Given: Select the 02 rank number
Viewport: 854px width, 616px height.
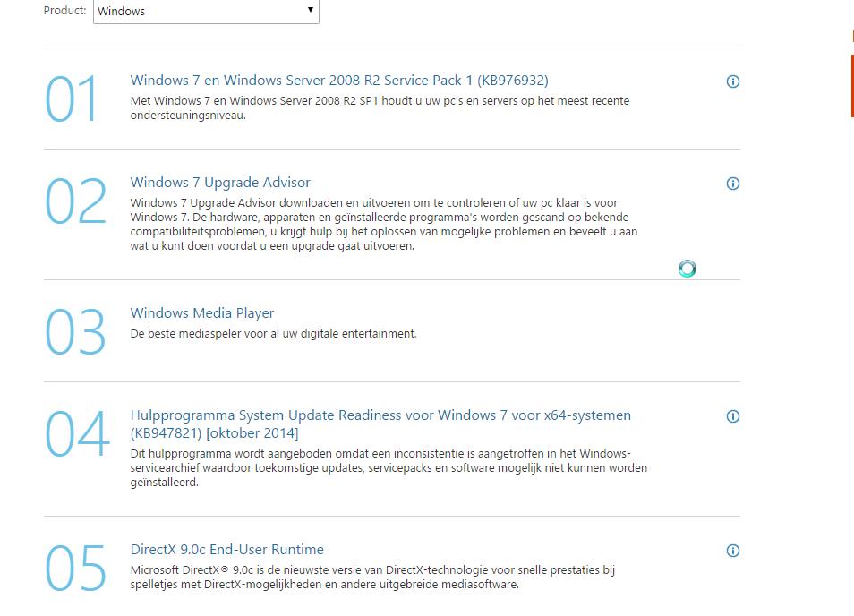Looking at the screenshot, I should coord(75,201).
